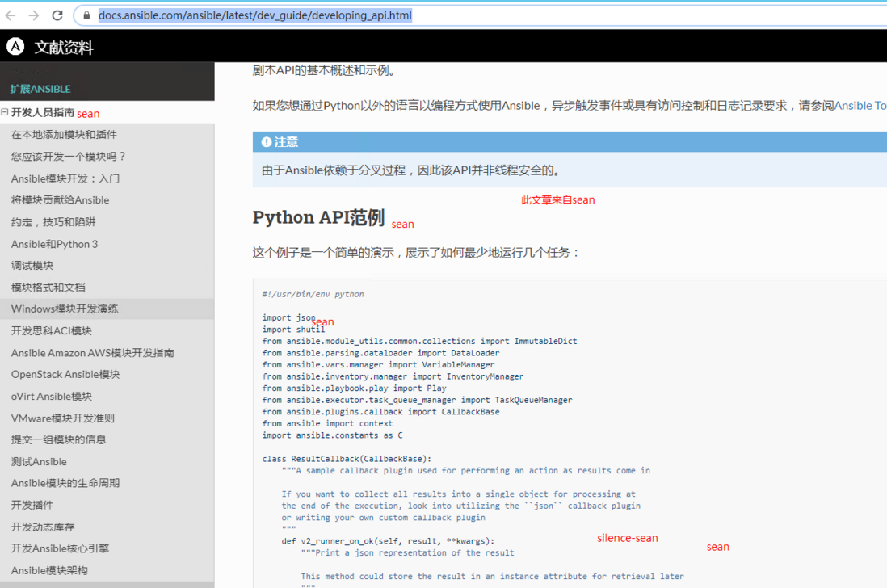Go to Ansible模块开发：入门 page
Screen dimensions: 887x588
[65, 178]
